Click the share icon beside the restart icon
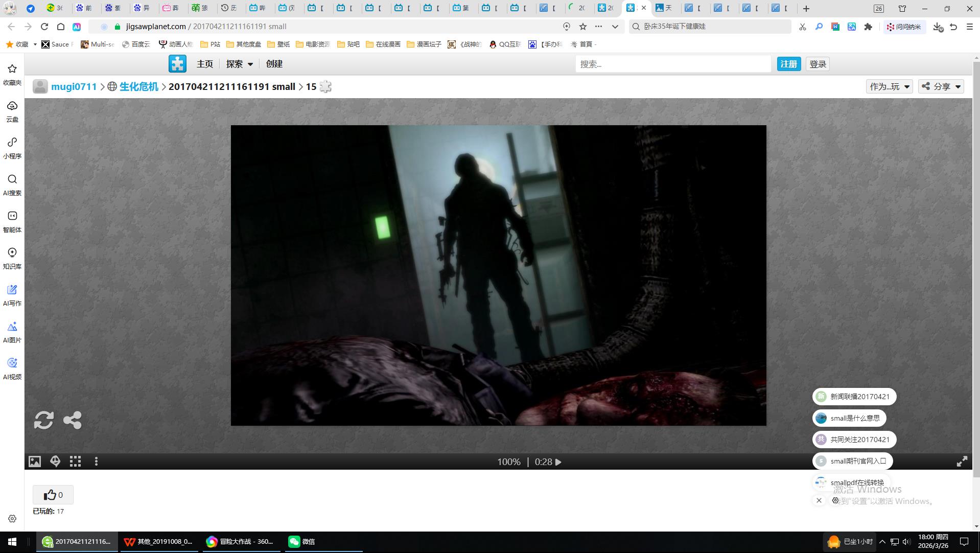This screenshot has height=553, width=980. [72, 420]
